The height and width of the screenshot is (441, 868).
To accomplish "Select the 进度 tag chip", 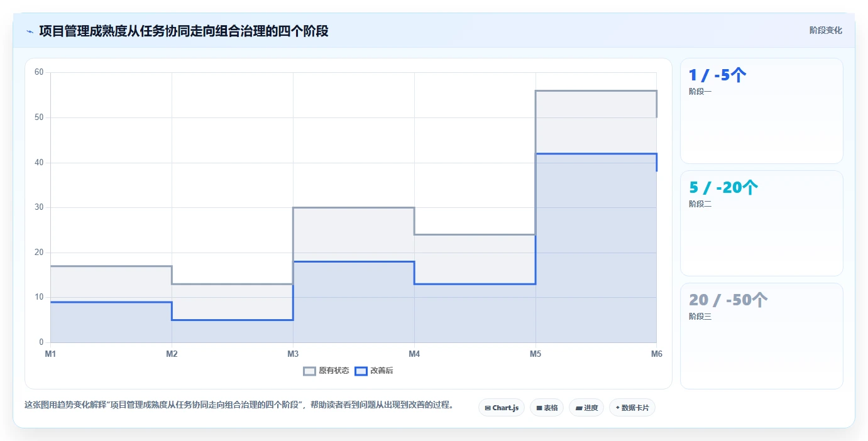I will [586, 408].
